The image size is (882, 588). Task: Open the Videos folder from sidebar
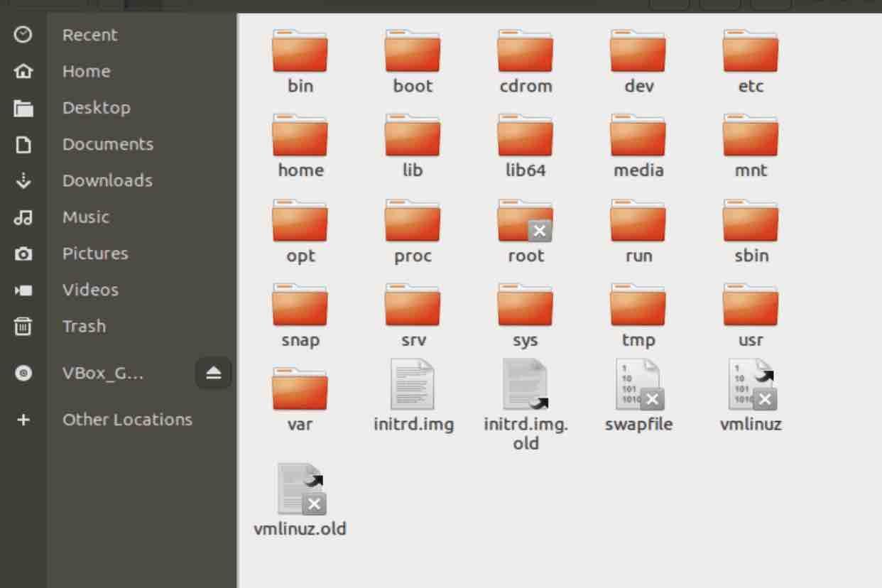(x=89, y=290)
